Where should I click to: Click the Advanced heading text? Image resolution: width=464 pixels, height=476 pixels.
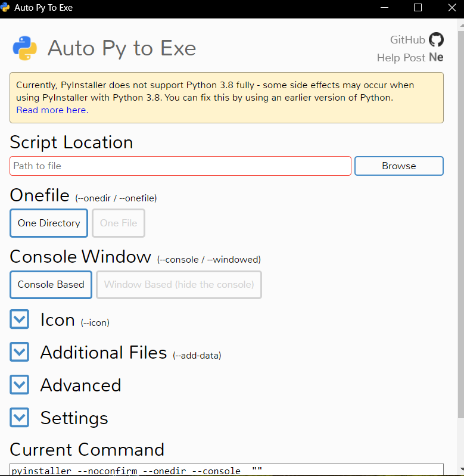coord(81,385)
